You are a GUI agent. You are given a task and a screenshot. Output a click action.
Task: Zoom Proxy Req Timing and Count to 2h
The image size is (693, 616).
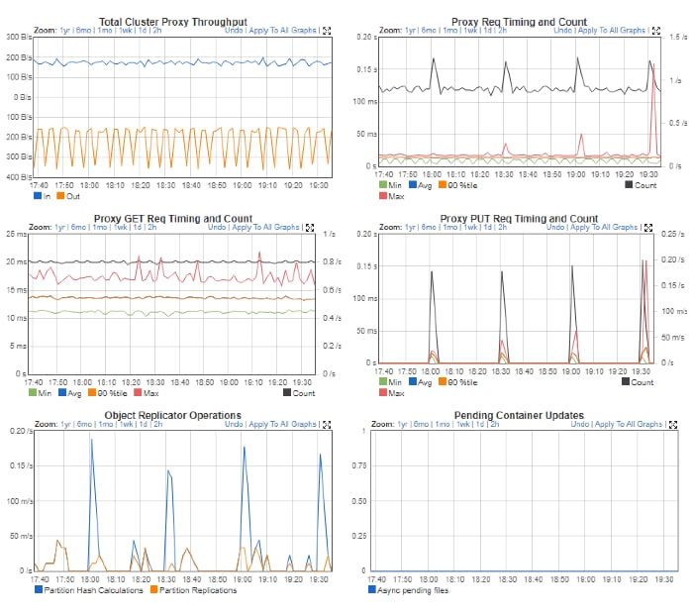click(x=503, y=30)
